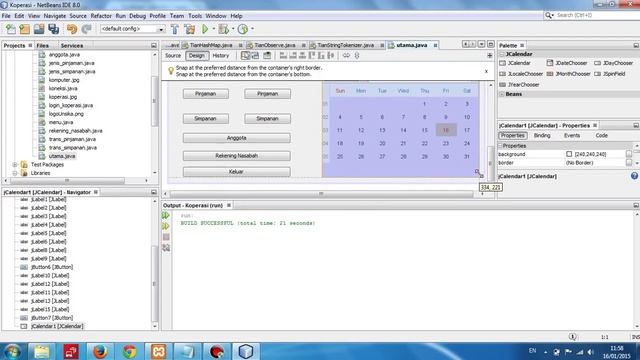640x360 pixels.
Task: Click the Search input field
Action: click(x=597, y=15)
